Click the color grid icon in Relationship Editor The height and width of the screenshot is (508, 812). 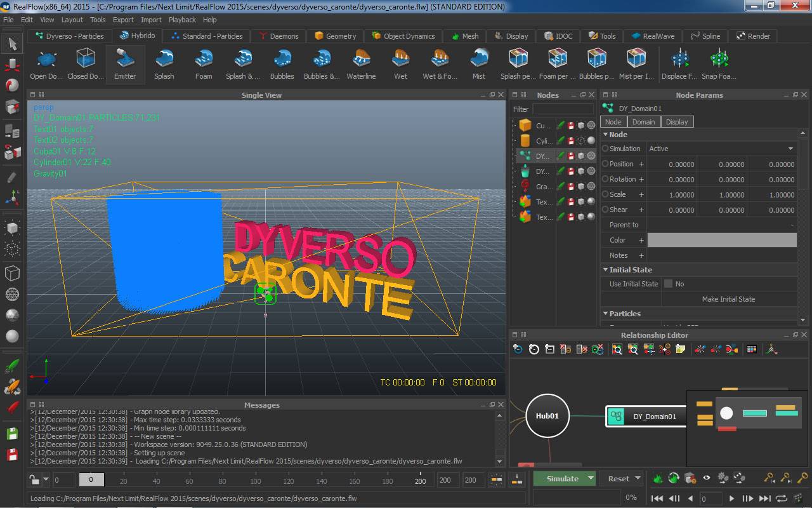point(752,349)
